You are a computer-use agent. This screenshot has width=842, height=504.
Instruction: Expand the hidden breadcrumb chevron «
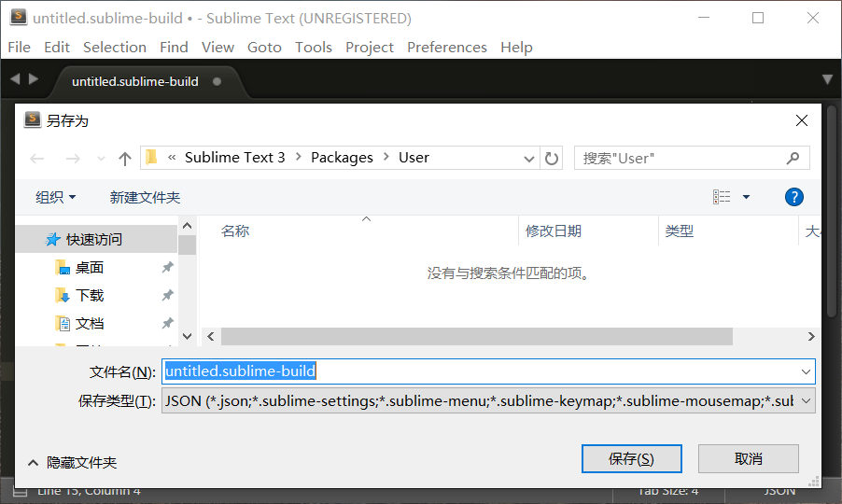tap(172, 157)
